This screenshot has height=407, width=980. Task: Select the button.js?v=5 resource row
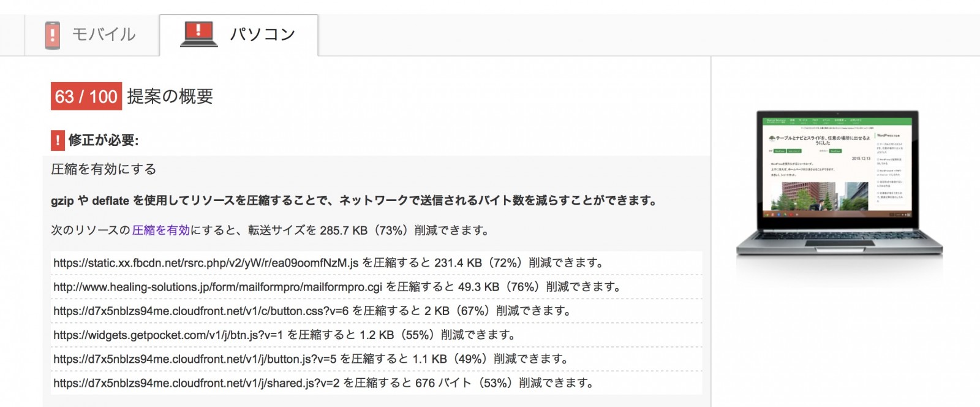(x=376, y=359)
